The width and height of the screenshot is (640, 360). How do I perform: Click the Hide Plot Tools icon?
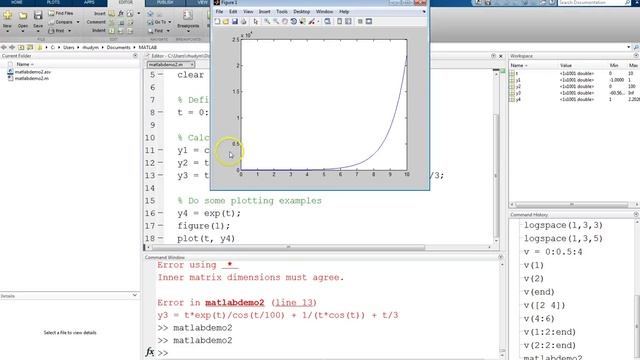(x=360, y=21)
